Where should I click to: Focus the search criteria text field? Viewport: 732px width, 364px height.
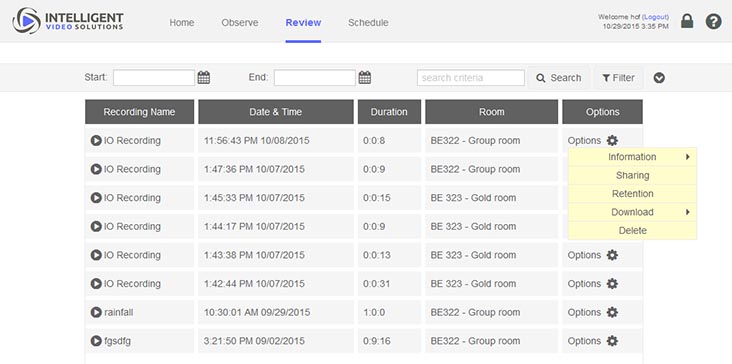coord(471,78)
